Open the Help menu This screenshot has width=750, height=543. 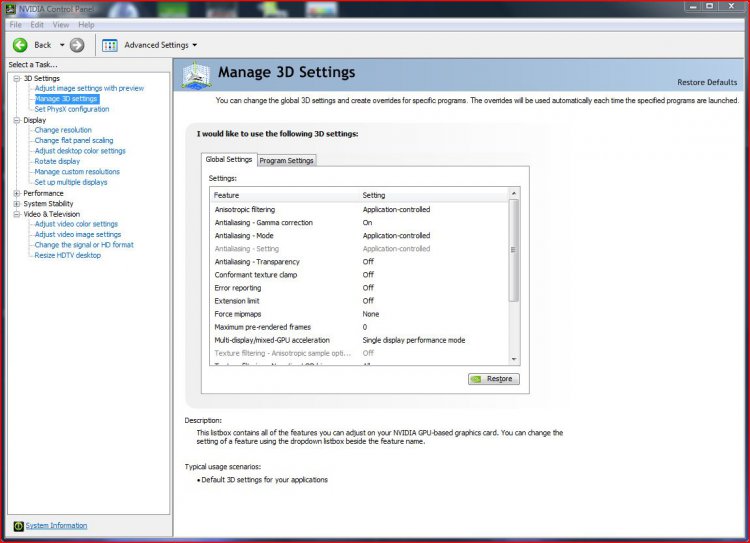pyautogui.click(x=86, y=24)
